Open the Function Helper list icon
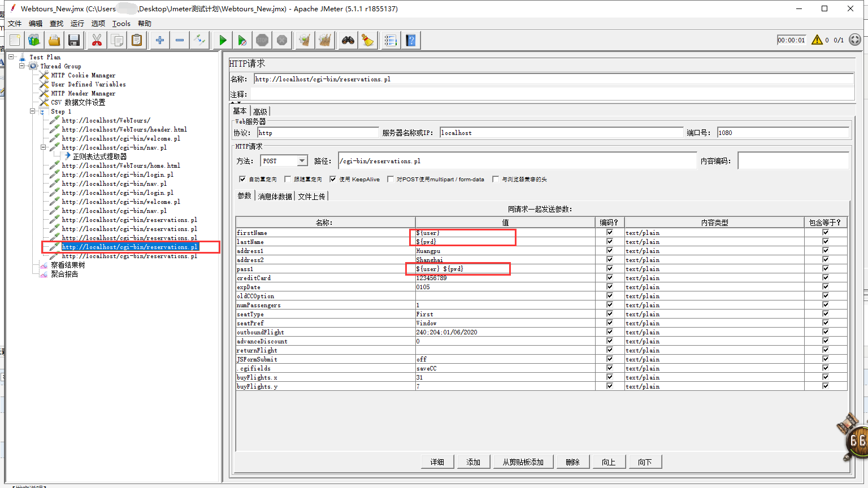This screenshot has width=868, height=488. (x=390, y=40)
